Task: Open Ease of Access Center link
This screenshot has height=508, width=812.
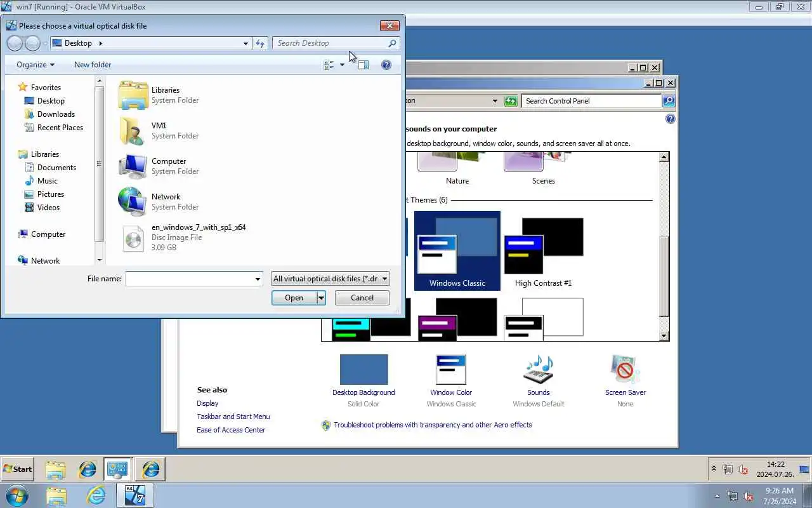Action: click(x=231, y=430)
